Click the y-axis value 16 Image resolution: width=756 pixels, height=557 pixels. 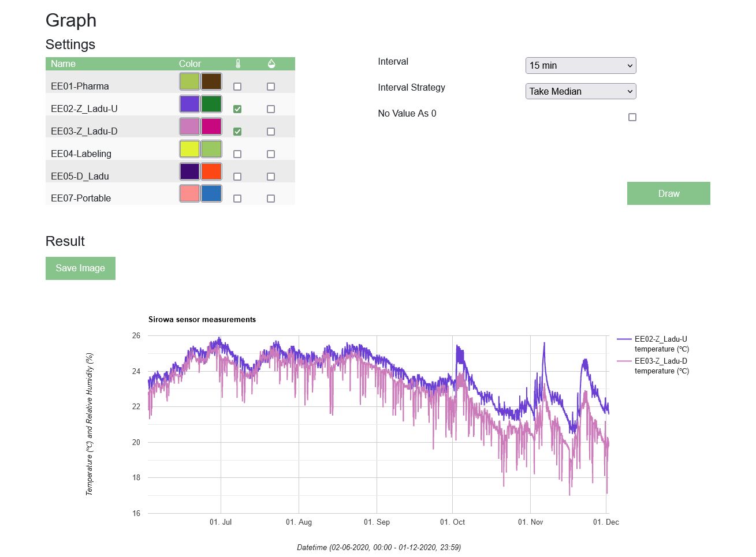[x=136, y=513]
